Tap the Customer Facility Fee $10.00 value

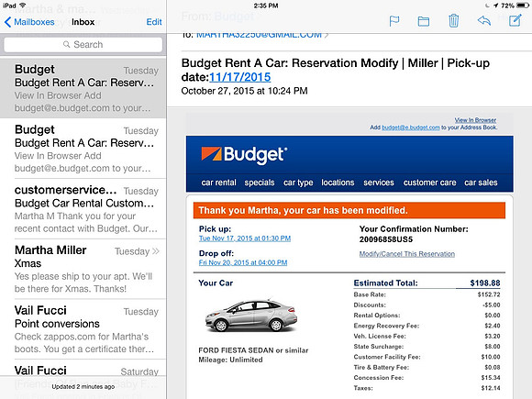click(x=491, y=357)
